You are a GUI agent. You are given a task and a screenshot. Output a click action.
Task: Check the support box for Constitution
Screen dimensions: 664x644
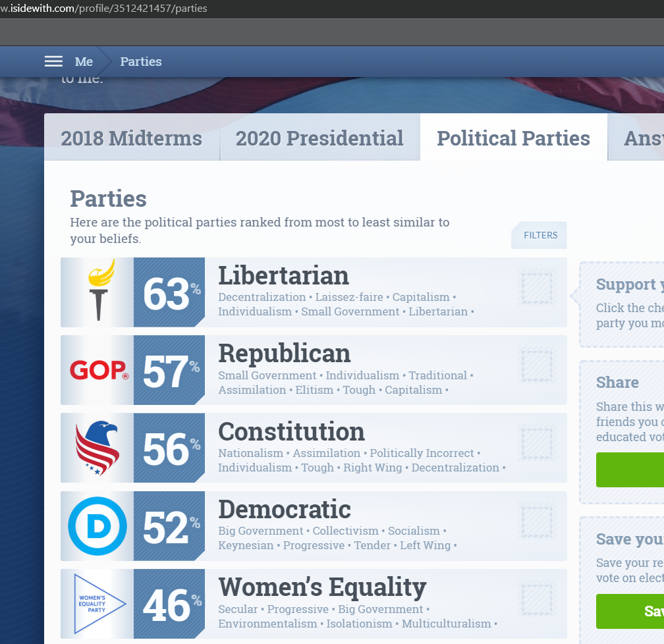tap(536, 443)
